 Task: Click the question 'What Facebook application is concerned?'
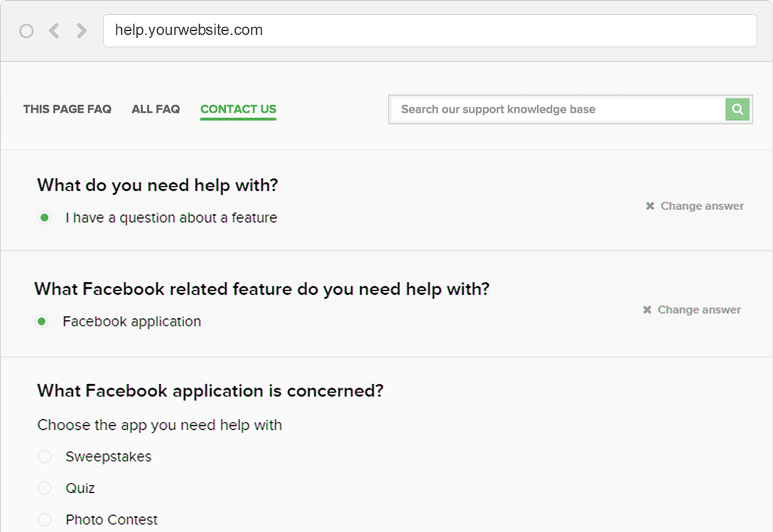pos(210,391)
